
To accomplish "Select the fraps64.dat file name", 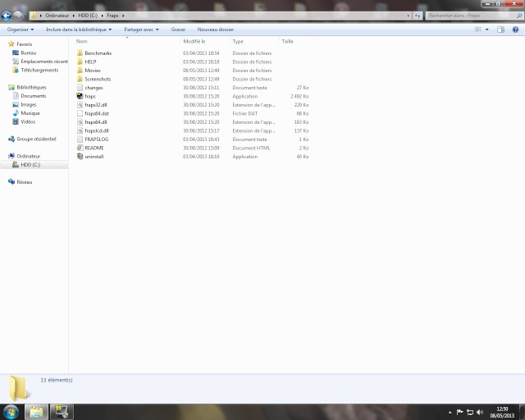I will pos(97,113).
